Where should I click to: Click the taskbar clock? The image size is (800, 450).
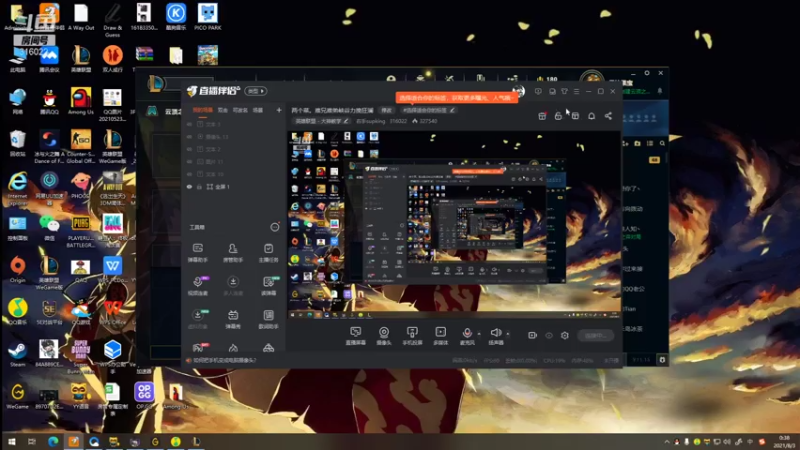[x=783, y=442]
